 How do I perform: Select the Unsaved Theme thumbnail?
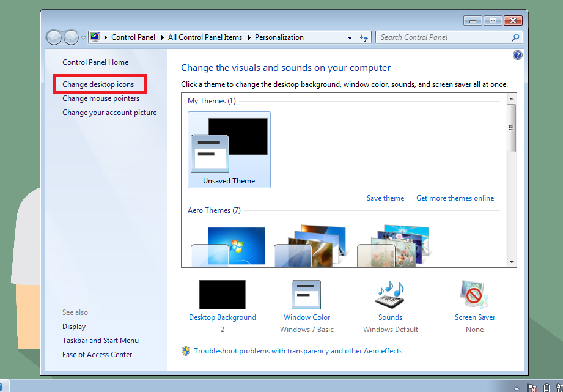tap(229, 149)
